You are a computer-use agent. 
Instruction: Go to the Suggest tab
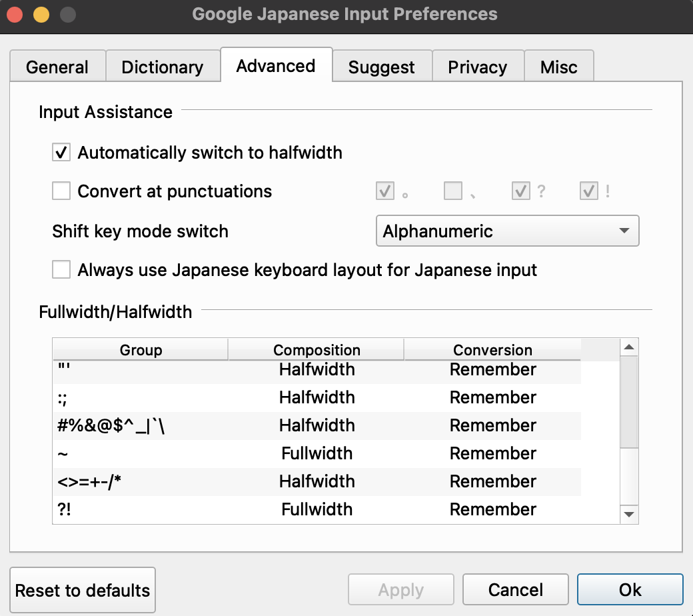click(x=381, y=67)
